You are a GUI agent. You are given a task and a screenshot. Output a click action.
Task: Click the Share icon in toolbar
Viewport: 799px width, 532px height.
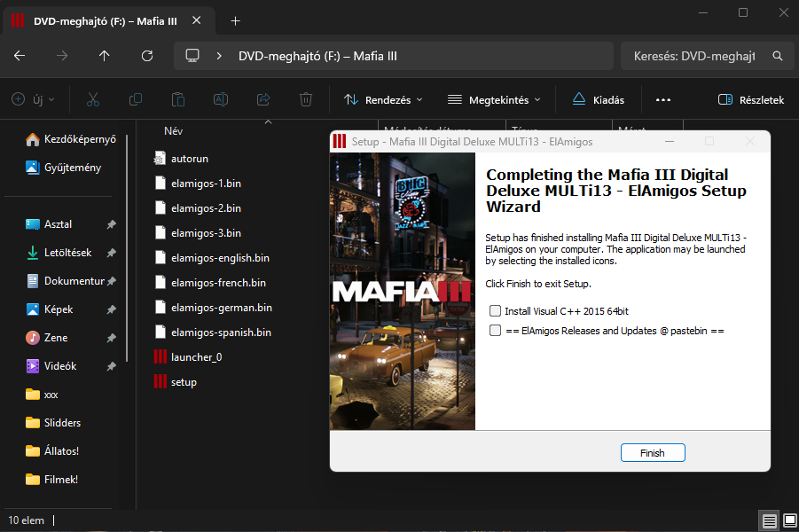tap(263, 99)
